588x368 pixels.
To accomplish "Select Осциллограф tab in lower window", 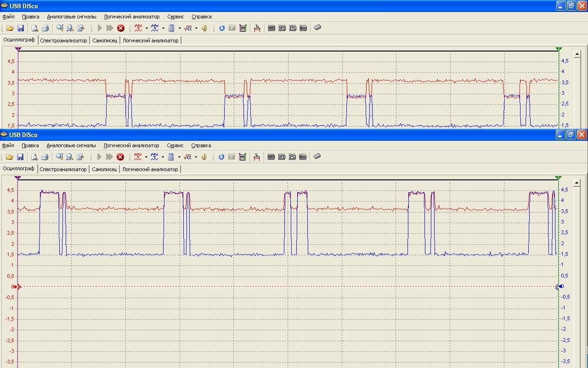I will tap(19, 169).
